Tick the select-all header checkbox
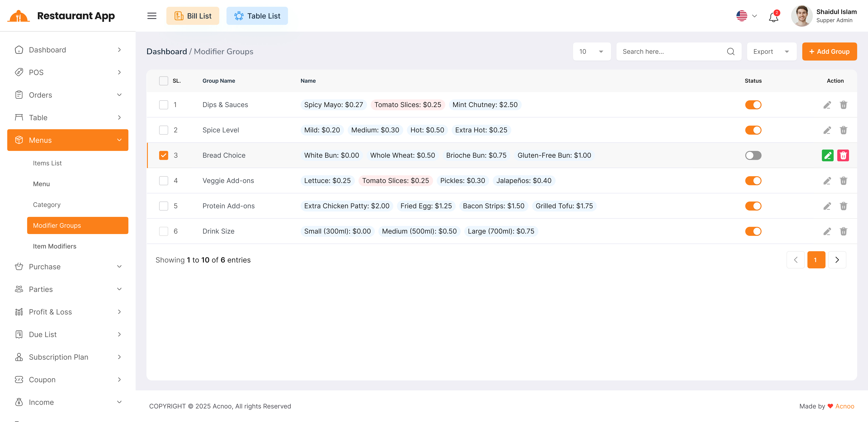 pyautogui.click(x=163, y=81)
